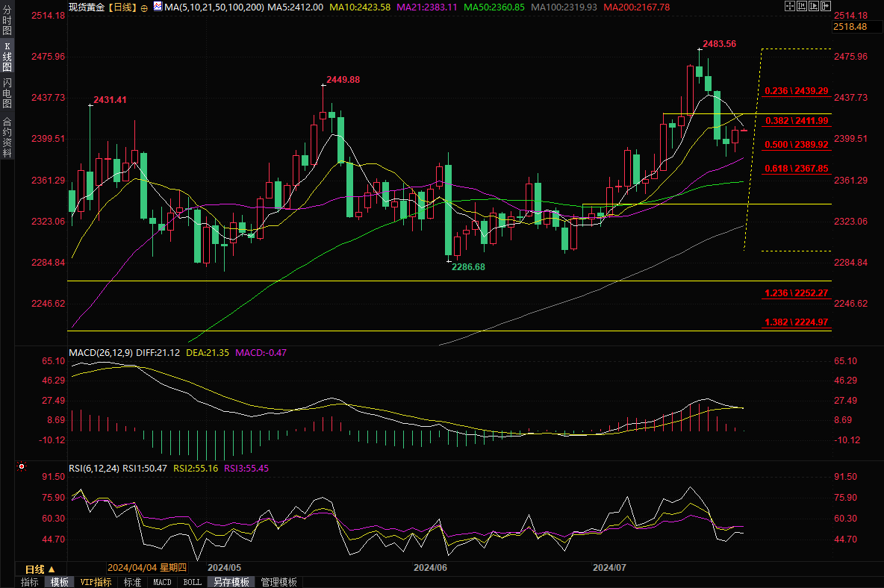This screenshot has height=588, width=884.
Task: Apply the 标准 template
Action: point(132,582)
